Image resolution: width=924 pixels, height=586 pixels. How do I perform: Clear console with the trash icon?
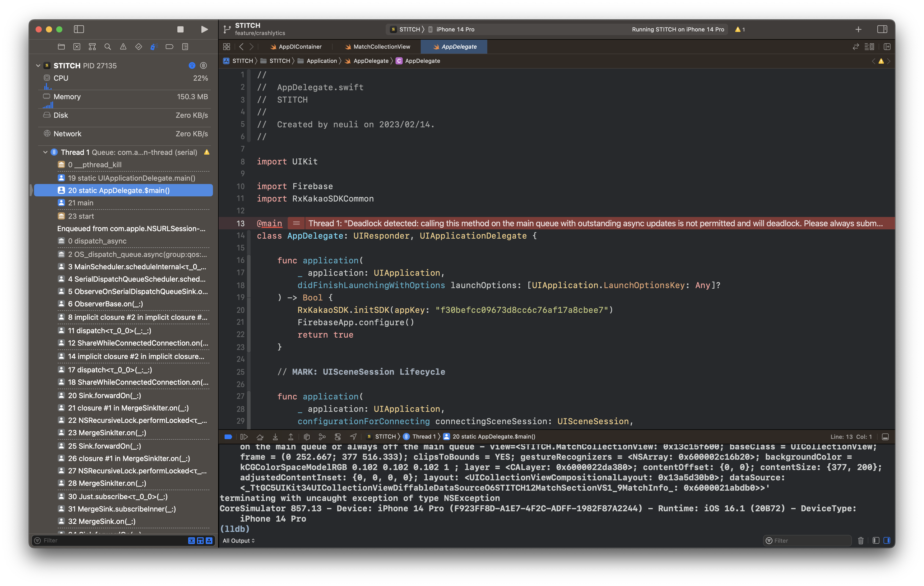point(861,540)
